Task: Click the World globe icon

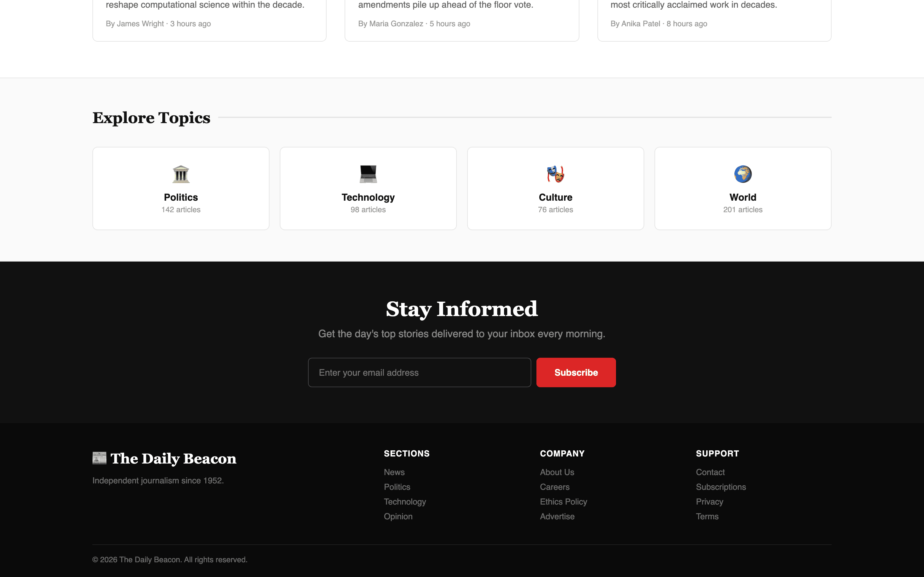Action: click(x=743, y=174)
